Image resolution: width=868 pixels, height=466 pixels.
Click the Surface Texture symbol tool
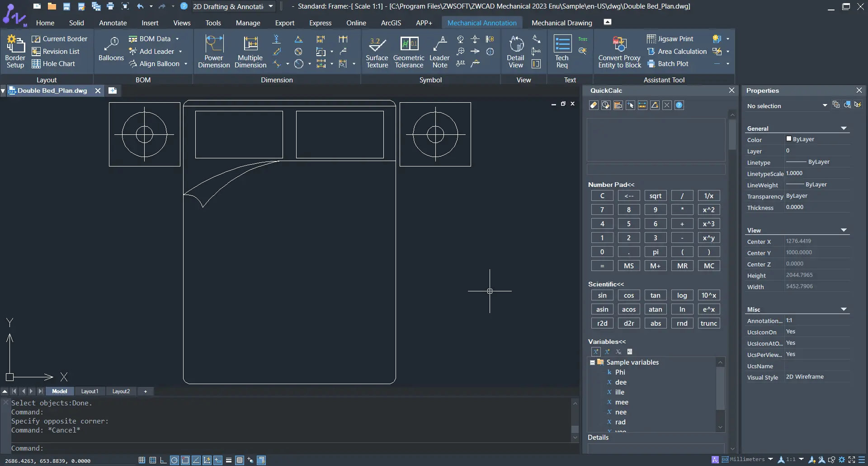(377, 52)
